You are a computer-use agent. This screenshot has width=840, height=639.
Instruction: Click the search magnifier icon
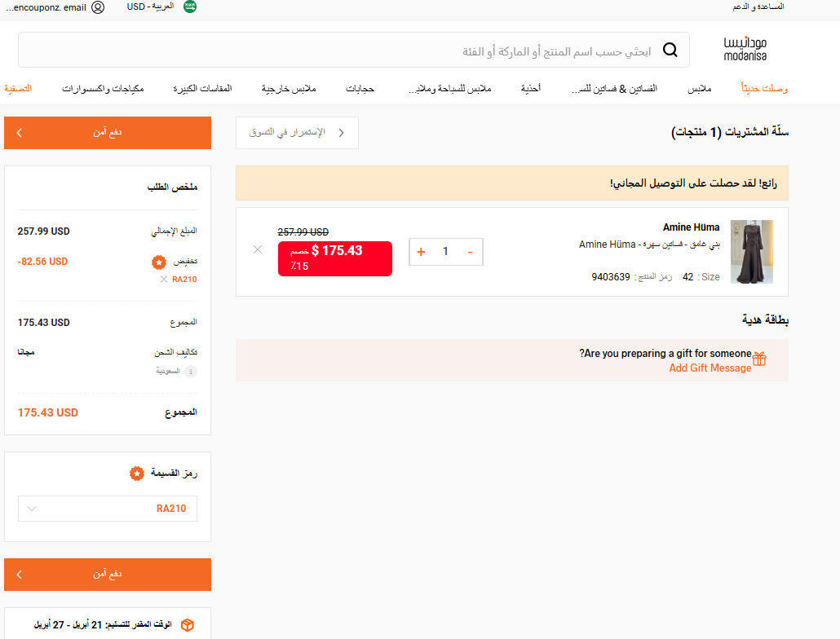tap(670, 50)
